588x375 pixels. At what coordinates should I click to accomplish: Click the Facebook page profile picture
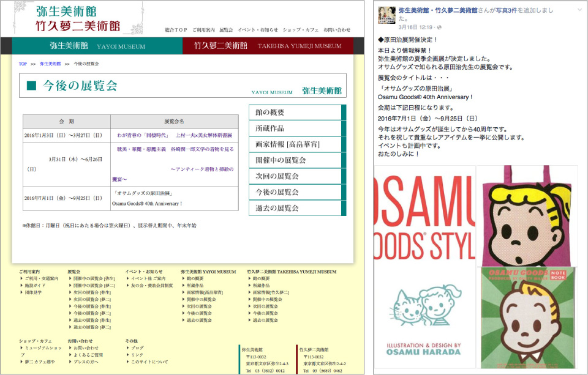[386, 15]
